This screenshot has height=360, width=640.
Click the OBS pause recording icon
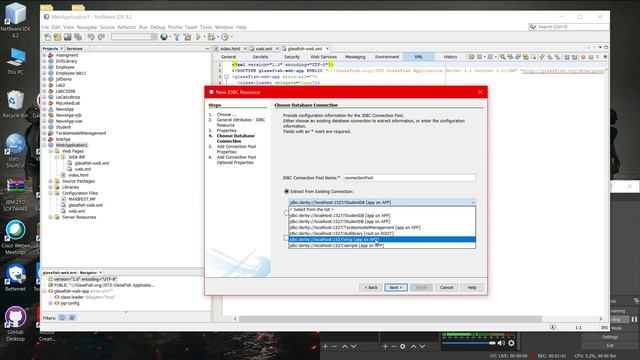click(634, 319)
